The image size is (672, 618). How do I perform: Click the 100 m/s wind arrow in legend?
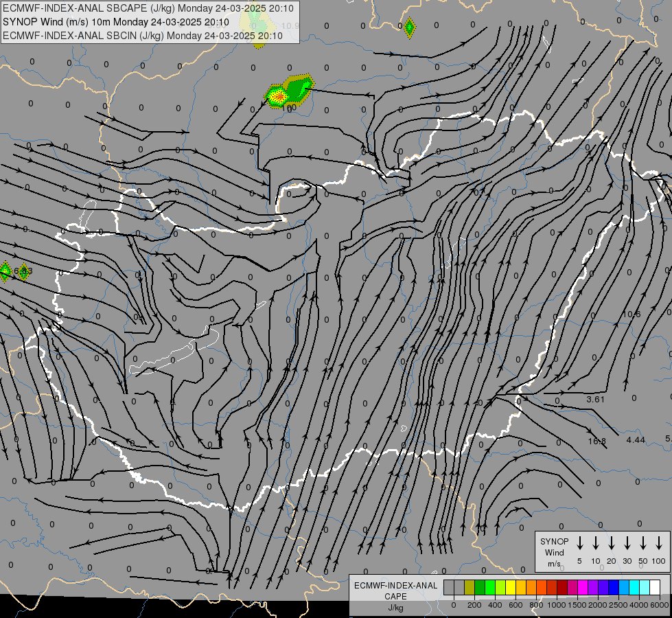659,543
